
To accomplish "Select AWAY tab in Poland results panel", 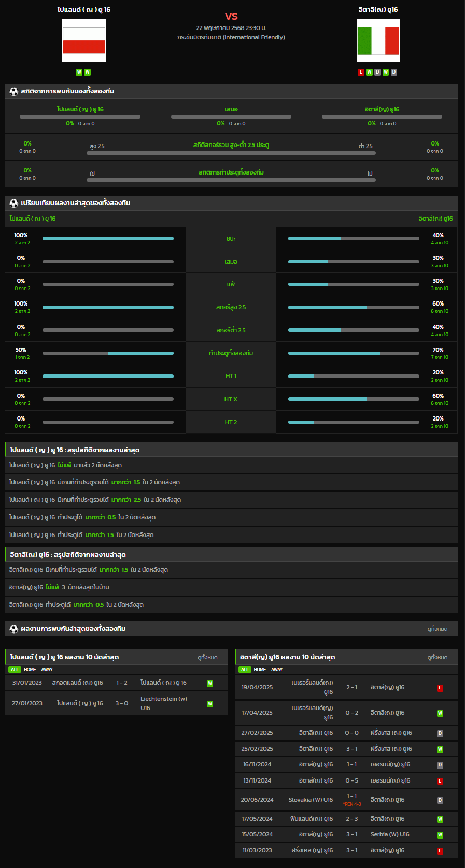I will pyautogui.click(x=47, y=670).
